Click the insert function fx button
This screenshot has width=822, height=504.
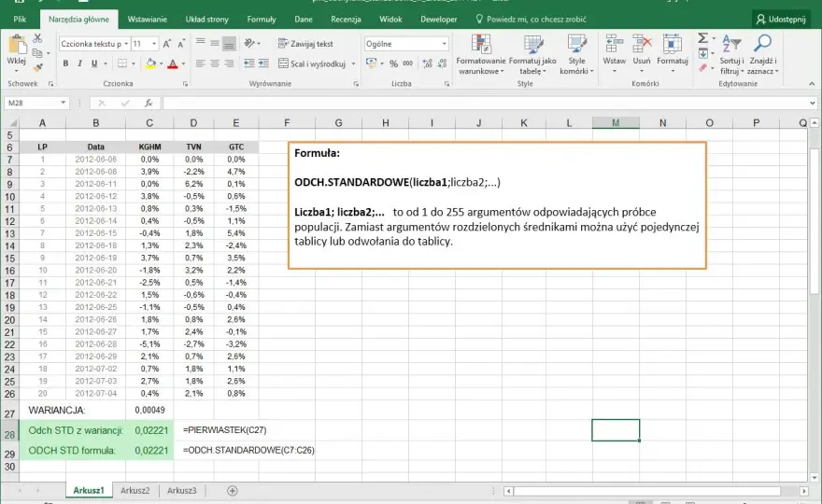click(x=149, y=104)
